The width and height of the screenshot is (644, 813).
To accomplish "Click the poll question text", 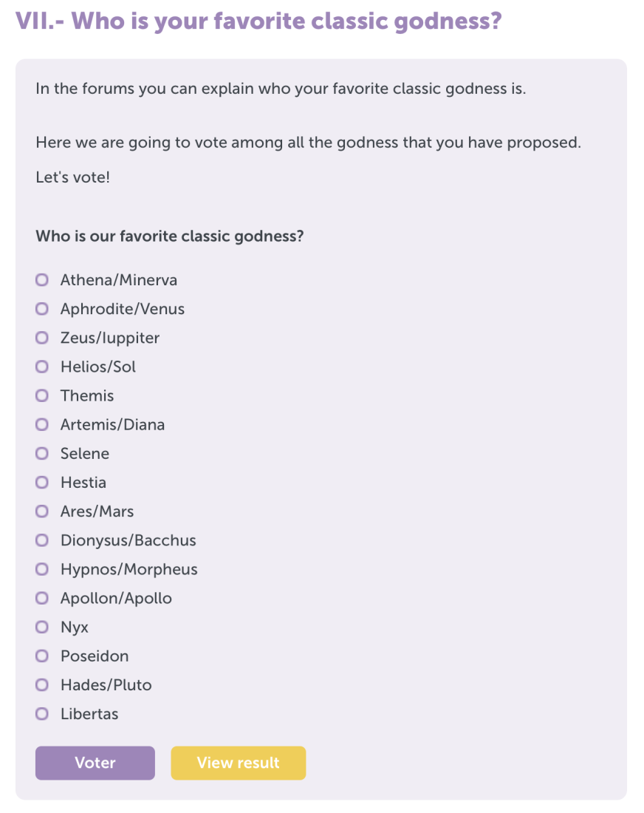I will (169, 237).
